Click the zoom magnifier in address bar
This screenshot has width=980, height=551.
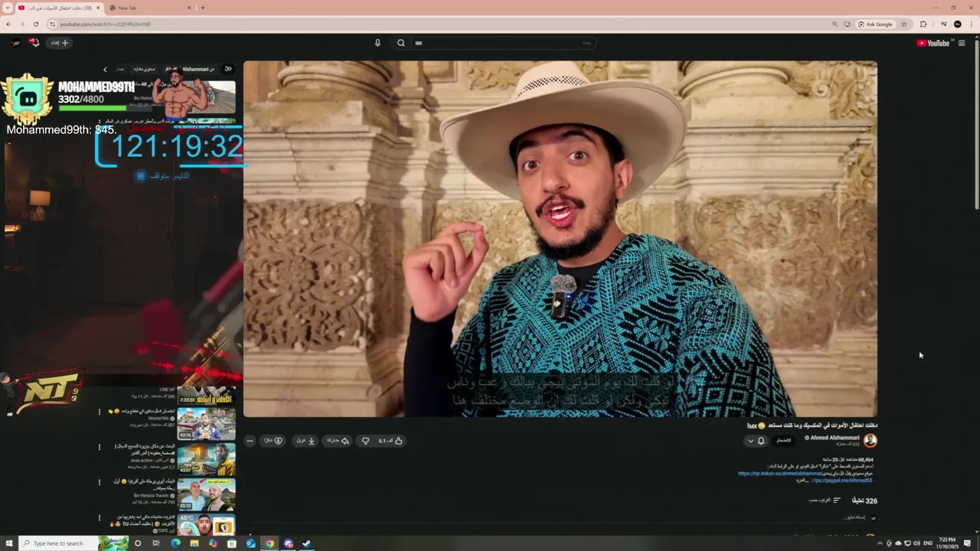tap(835, 24)
